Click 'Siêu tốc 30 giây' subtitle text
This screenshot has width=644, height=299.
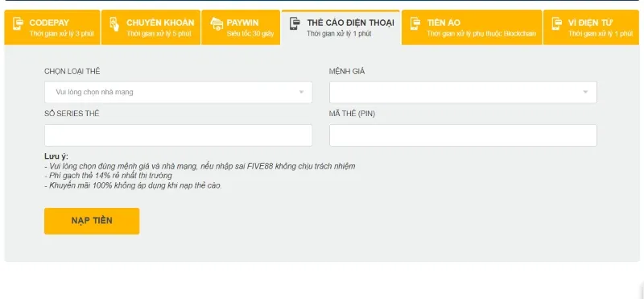click(x=250, y=34)
